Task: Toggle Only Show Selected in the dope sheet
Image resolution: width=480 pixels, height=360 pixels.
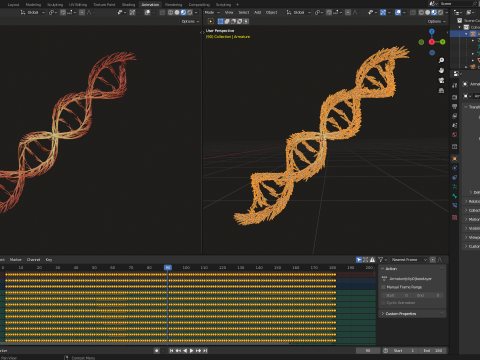Action: coord(359,260)
